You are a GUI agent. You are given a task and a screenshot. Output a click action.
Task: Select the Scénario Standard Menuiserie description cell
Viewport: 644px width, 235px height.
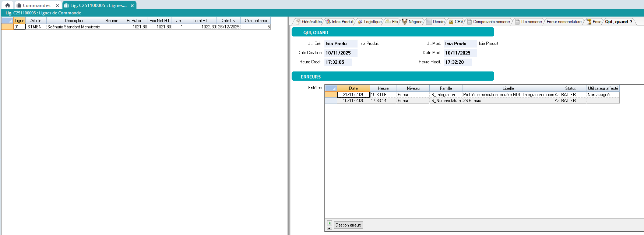pos(74,27)
